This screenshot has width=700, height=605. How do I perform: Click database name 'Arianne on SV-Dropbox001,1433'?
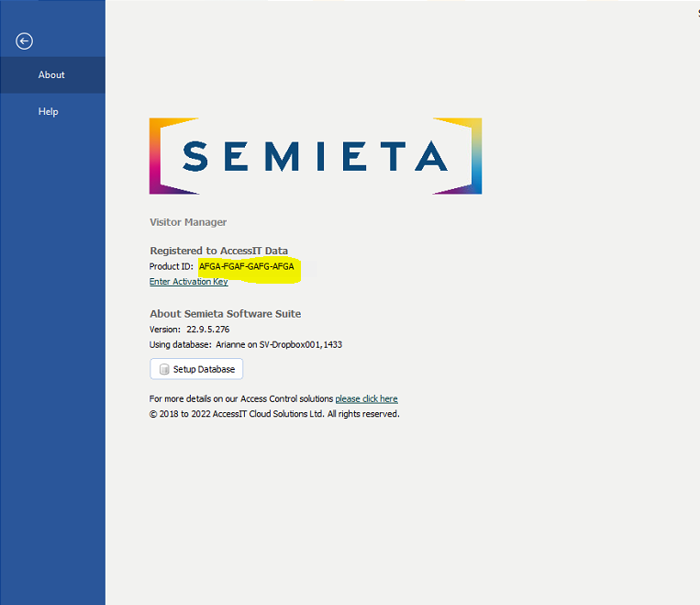click(279, 344)
